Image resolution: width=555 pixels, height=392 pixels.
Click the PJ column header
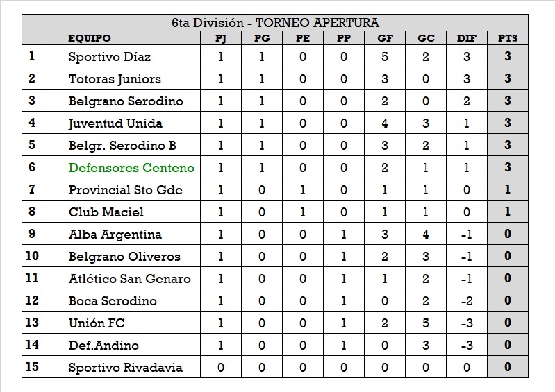pos(221,38)
